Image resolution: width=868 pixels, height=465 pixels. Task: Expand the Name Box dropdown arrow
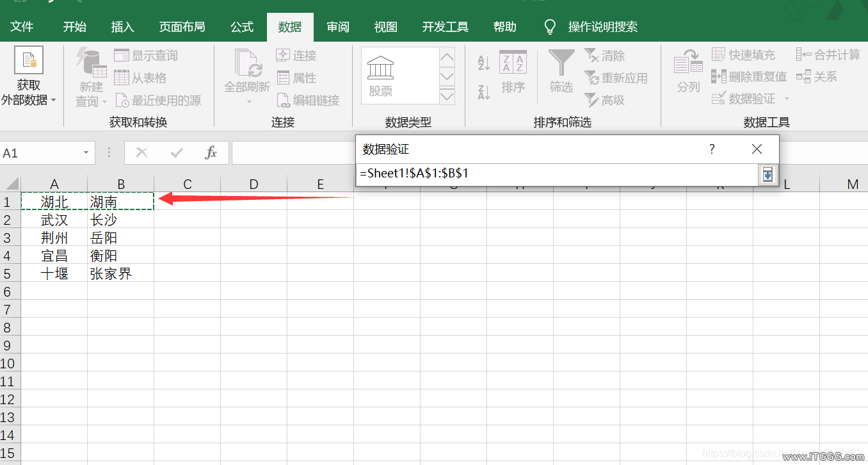tap(86, 153)
